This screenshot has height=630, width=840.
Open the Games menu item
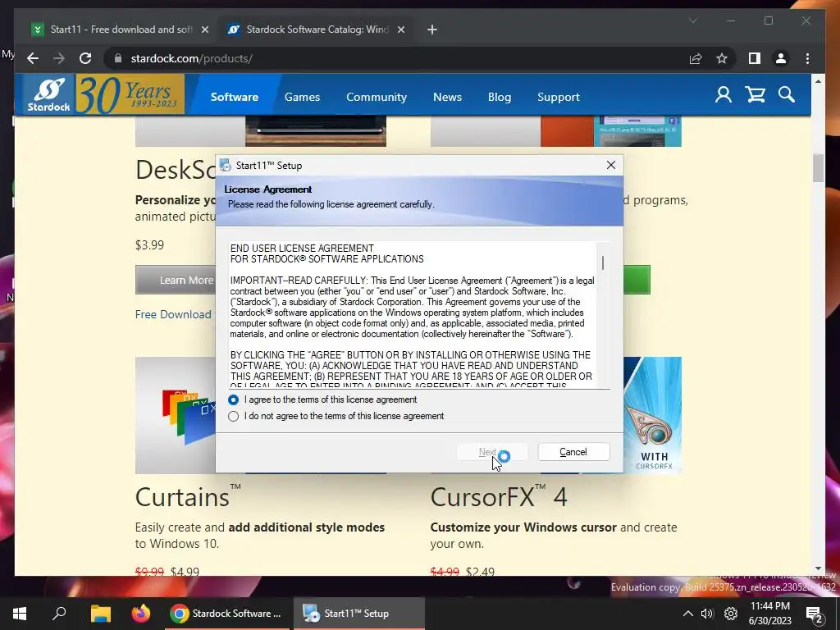click(302, 97)
